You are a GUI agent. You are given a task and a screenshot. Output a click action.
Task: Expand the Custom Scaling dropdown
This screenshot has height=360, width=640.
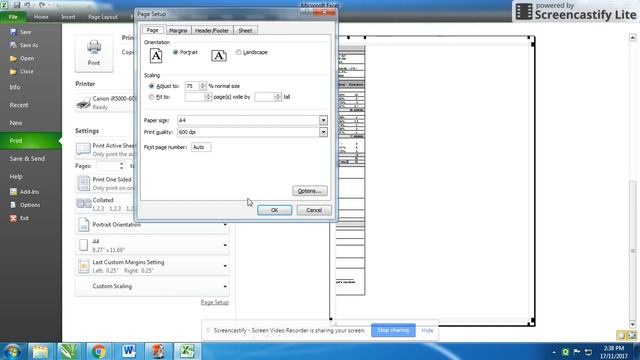[225, 287]
